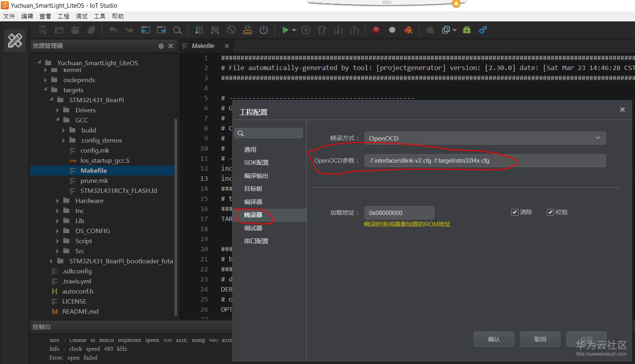Expand the osdepends folder

(46, 80)
